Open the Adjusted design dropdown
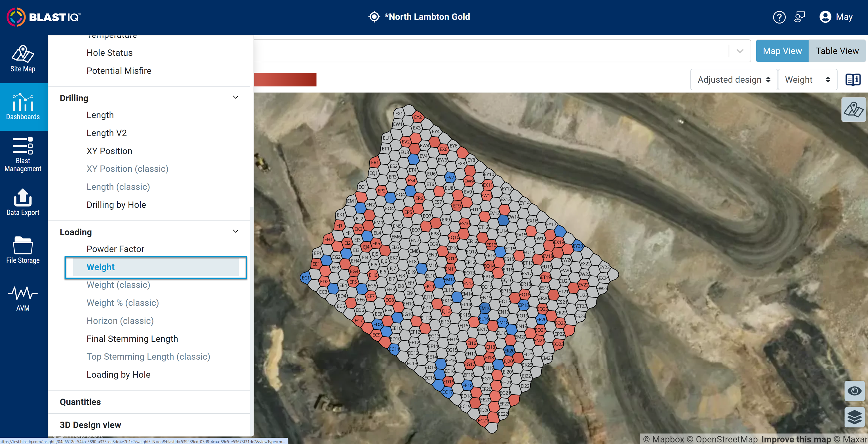The height and width of the screenshot is (444, 868). pyautogui.click(x=734, y=80)
